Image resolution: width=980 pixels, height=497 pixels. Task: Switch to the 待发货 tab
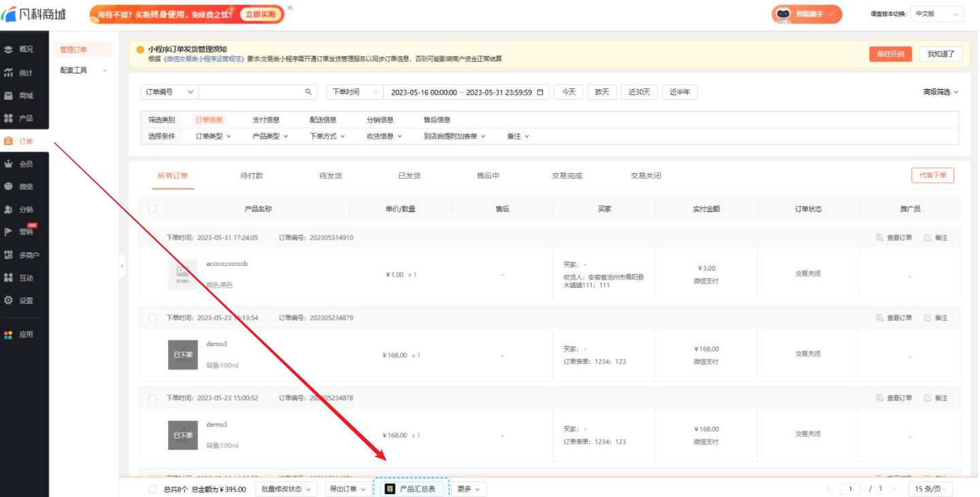(x=331, y=175)
